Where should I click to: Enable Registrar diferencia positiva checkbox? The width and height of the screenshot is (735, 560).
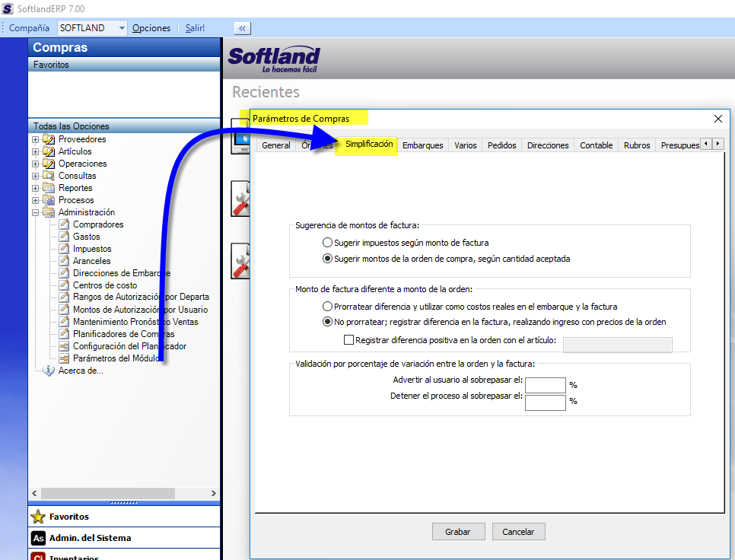coord(349,341)
